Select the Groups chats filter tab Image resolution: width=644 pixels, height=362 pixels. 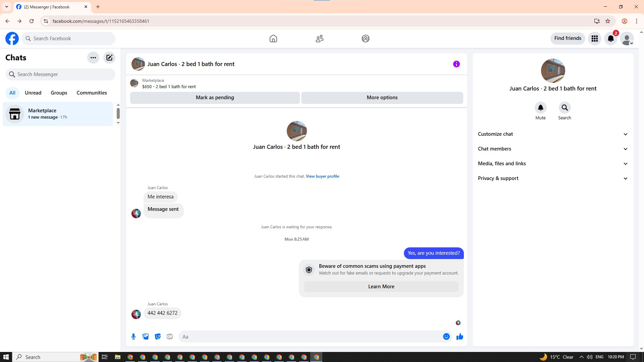click(59, 93)
